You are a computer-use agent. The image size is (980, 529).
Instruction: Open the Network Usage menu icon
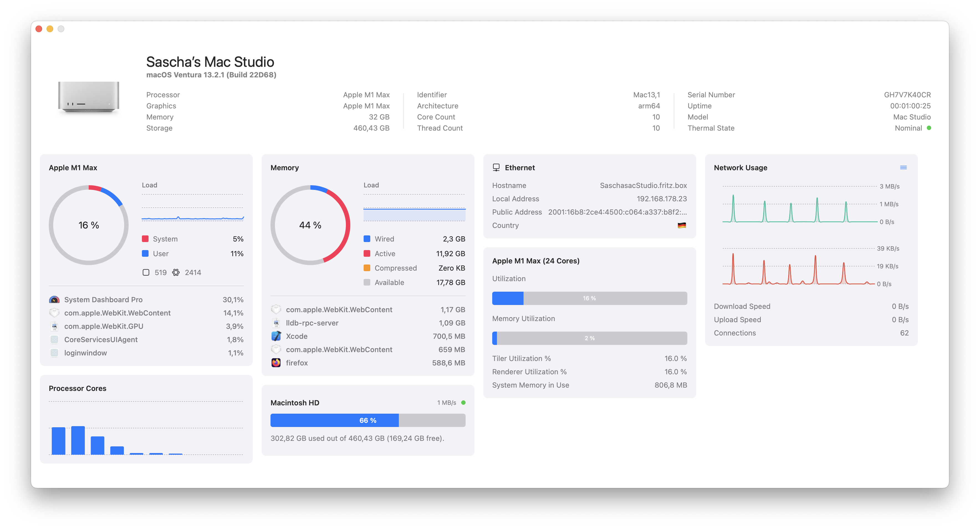[x=903, y=167]
